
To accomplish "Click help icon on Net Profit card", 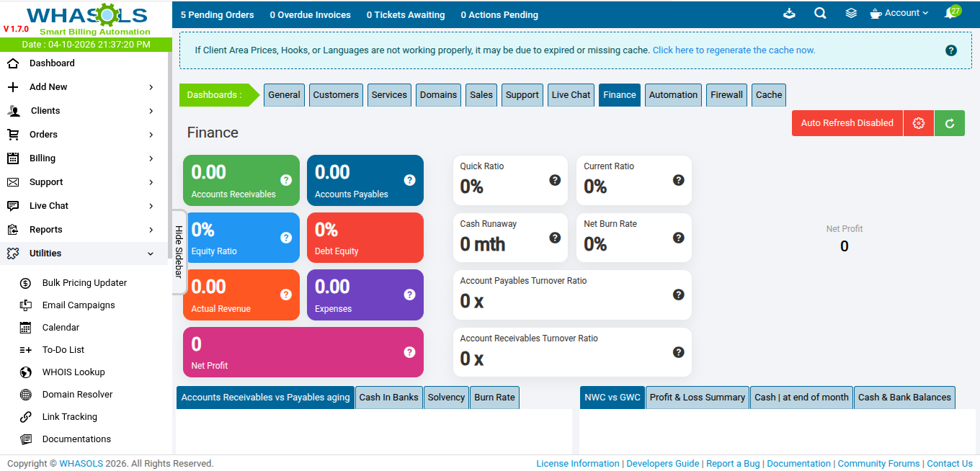I will 409,352.
